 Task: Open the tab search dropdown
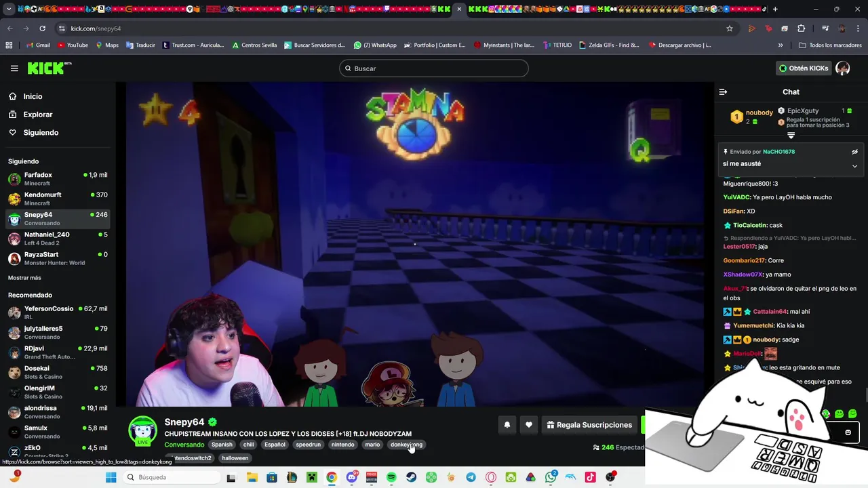(x=9, y=9)
